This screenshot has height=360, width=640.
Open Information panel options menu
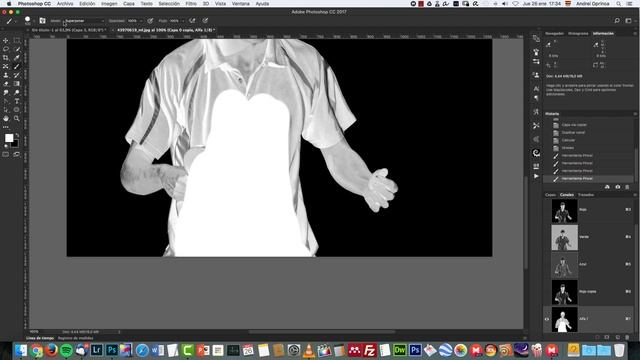click(x=635, y=33)
